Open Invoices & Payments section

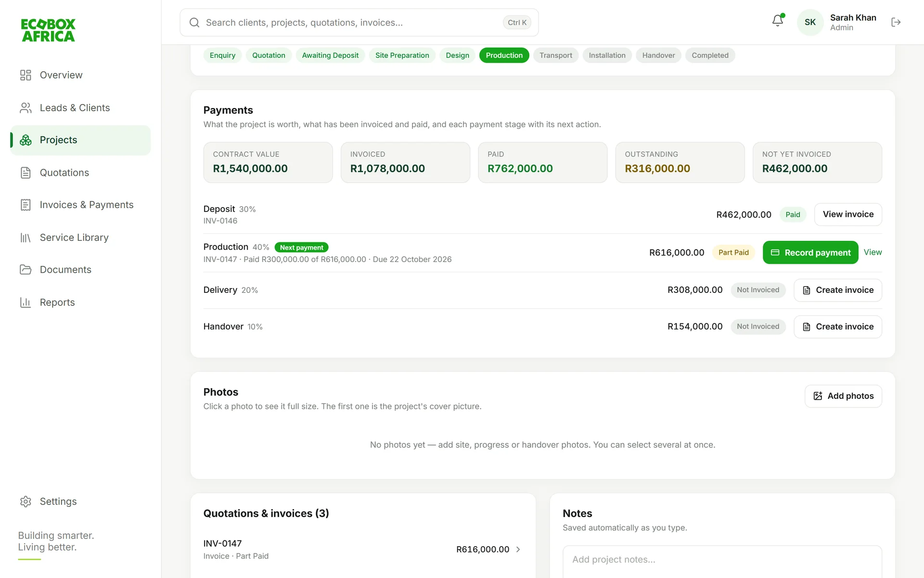click(80, 205)
